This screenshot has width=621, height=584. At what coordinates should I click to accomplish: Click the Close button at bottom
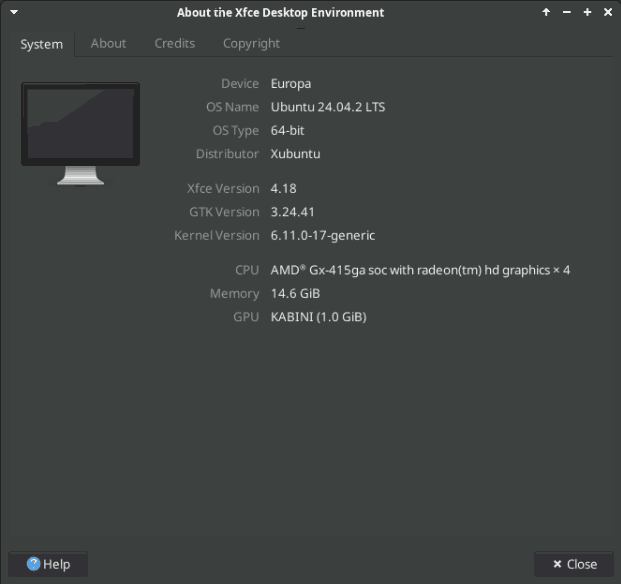click(573, 564)
